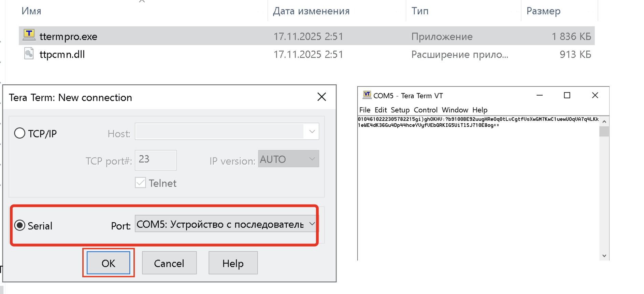Click the terminal scrollbar up arrow
Viewport: 644px width, 294px height.
pos(604,121)
